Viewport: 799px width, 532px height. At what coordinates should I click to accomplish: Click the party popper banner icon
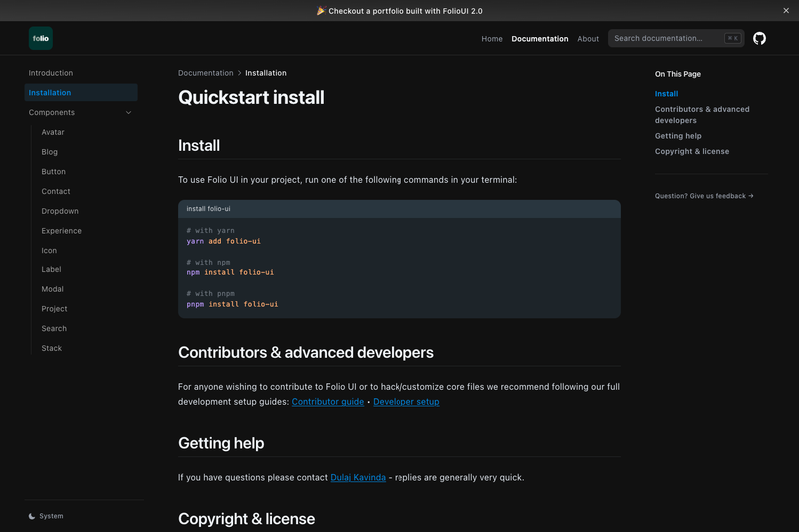click(320, 11)
